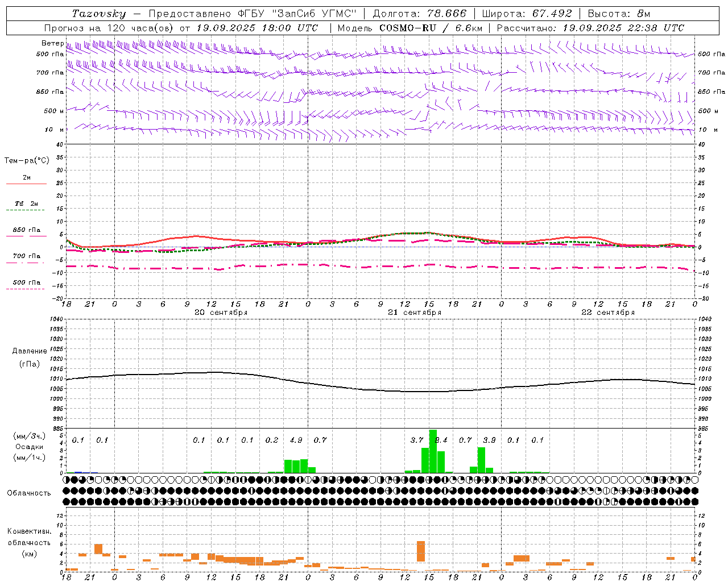Click the 4.9 three-hour precipitation value
The image size is (728, 582).
pos(296,440)
